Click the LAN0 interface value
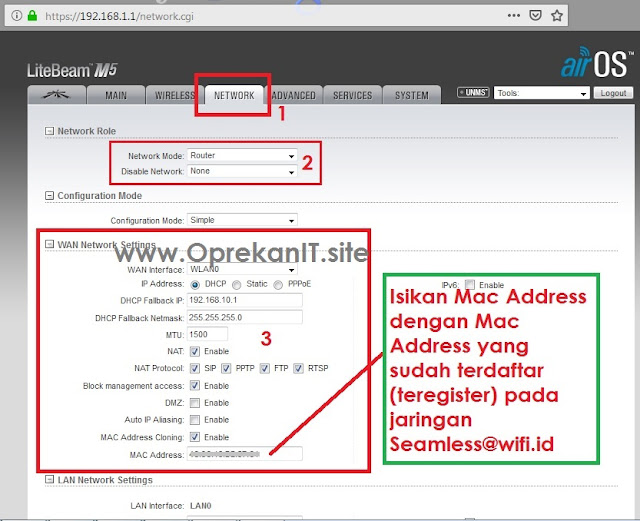 [200, 505]
